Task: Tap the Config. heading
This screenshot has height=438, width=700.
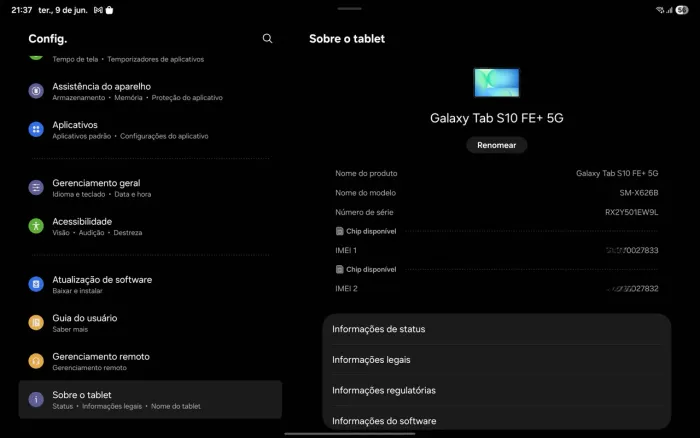Action: pos(48,39)
